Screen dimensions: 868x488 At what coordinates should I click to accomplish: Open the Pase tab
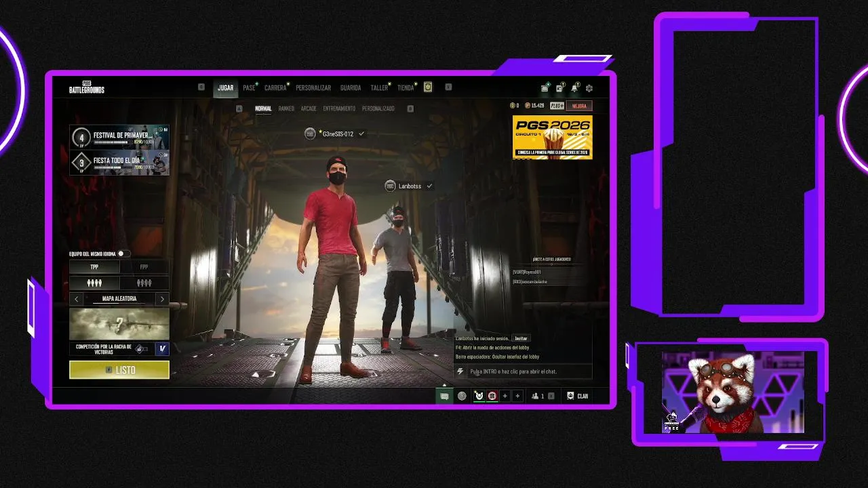point(250,88)
